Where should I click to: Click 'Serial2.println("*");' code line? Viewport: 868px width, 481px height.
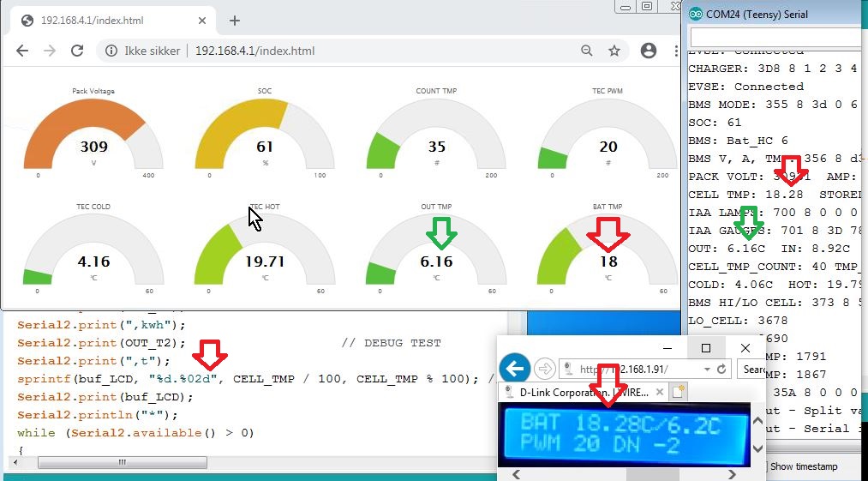pos(98,415)
